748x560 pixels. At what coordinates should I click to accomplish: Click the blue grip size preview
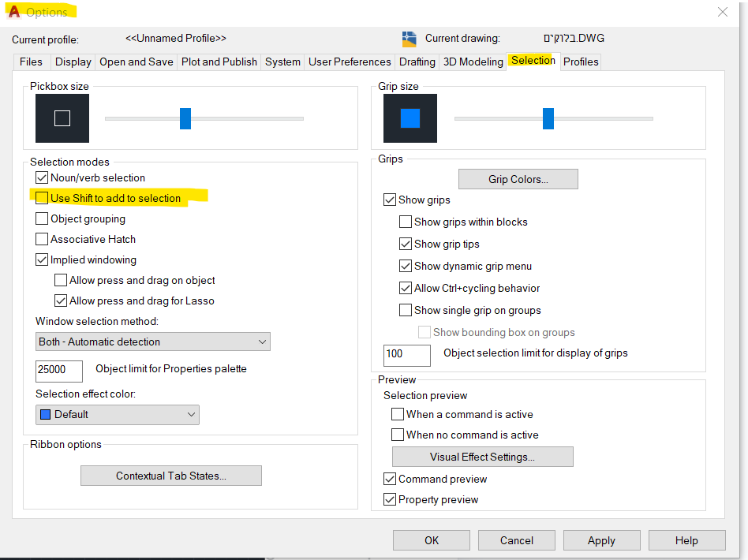click(x=410, y=118)
